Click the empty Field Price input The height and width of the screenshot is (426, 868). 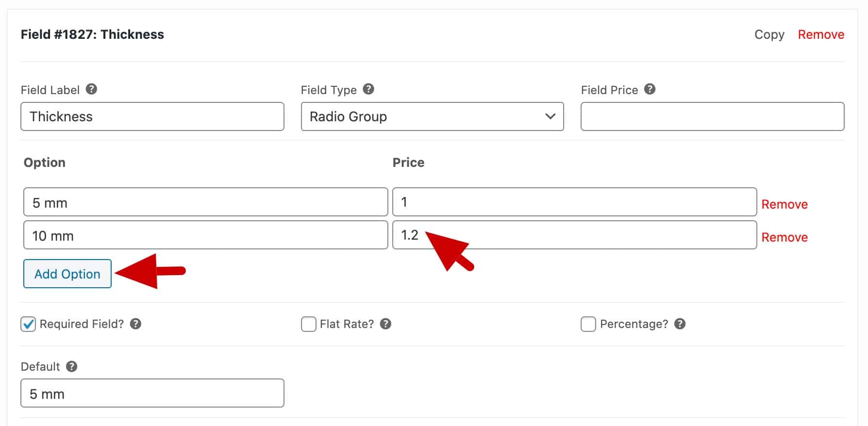coord(713,116)
